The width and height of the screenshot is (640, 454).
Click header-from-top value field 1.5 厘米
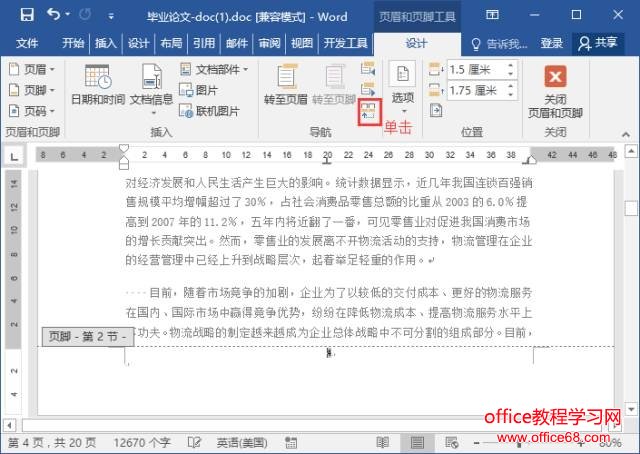tap(476, 70)
